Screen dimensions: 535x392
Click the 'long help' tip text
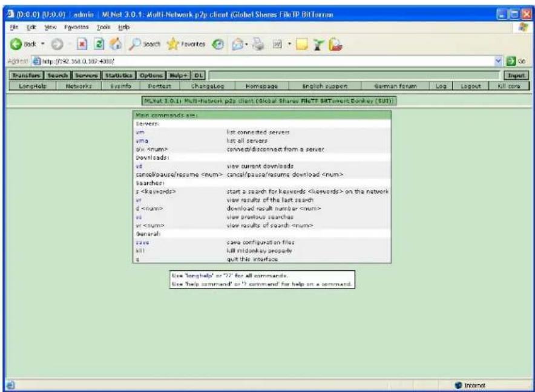[199, 275]
